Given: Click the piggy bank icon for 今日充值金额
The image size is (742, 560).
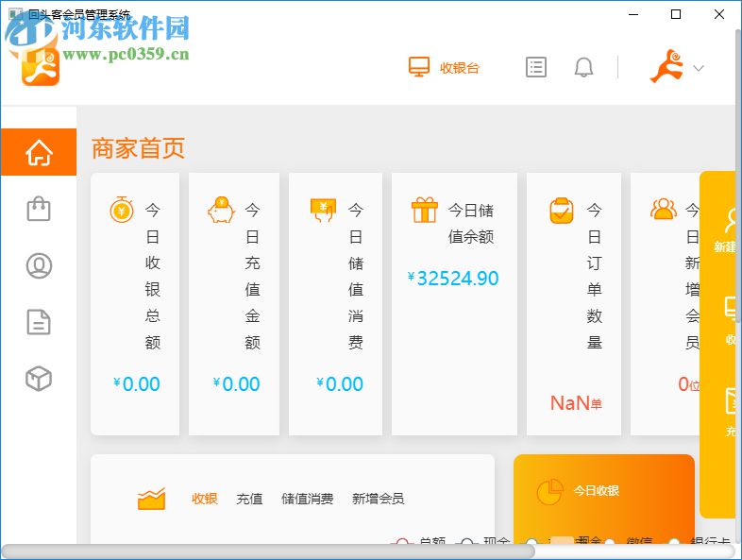Looking at the screenshot, I should click(221, 210).
